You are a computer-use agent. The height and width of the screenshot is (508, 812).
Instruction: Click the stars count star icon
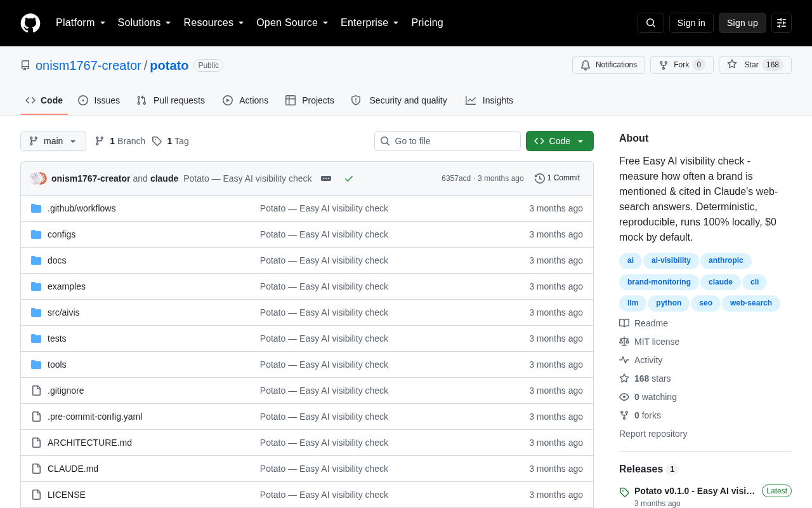pyautogui.click(x=624, y=378)
